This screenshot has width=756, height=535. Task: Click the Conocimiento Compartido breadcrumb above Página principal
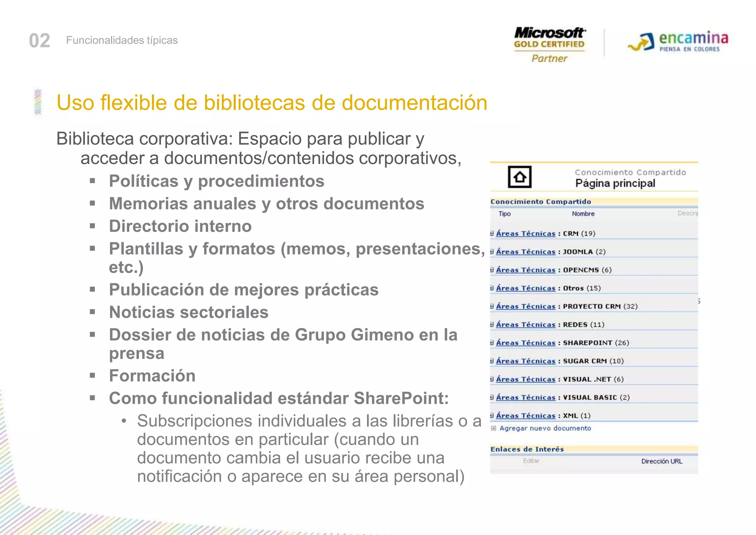(630, 172)
